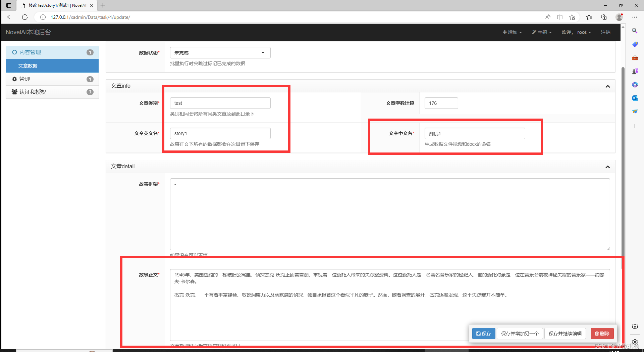
Task: Open the 主题 theme menu
Action: pos(542,32)
